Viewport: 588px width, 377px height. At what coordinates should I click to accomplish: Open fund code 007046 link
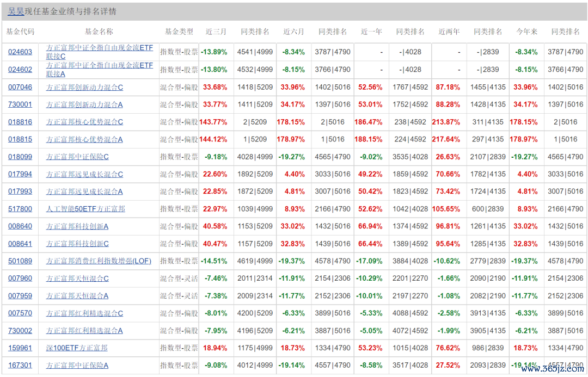tap(20, 88)
